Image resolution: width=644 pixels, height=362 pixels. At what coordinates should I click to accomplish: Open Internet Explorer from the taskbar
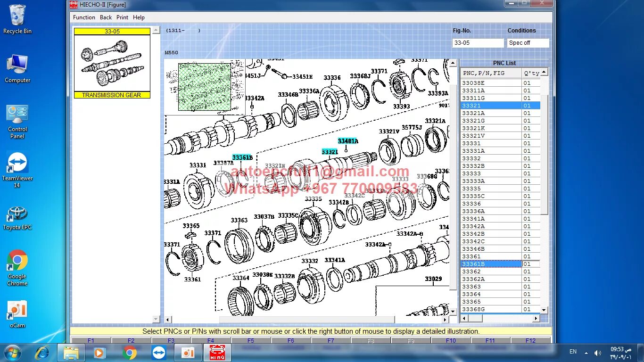click(x=42, y=353)
